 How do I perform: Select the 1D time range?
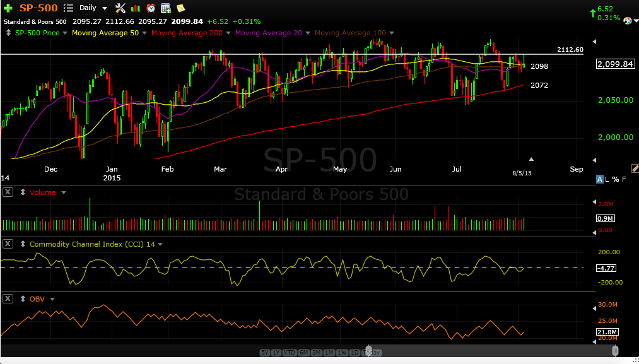355,352
